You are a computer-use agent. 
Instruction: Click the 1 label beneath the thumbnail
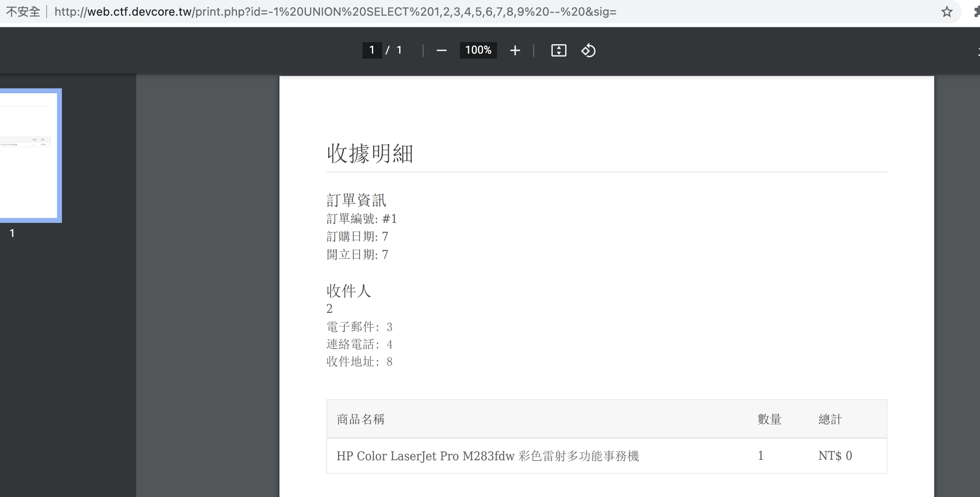pos(12,233)
